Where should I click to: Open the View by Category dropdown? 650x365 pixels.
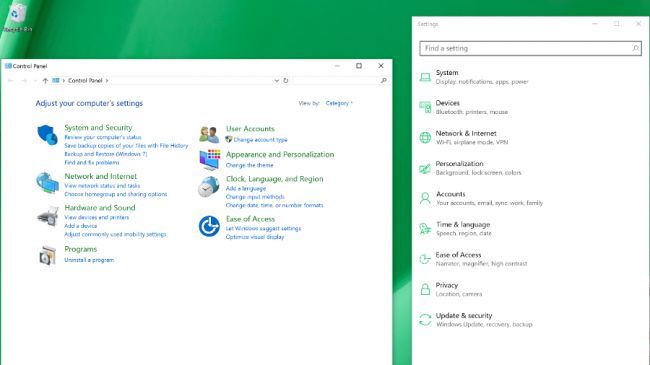click(339, 103)
